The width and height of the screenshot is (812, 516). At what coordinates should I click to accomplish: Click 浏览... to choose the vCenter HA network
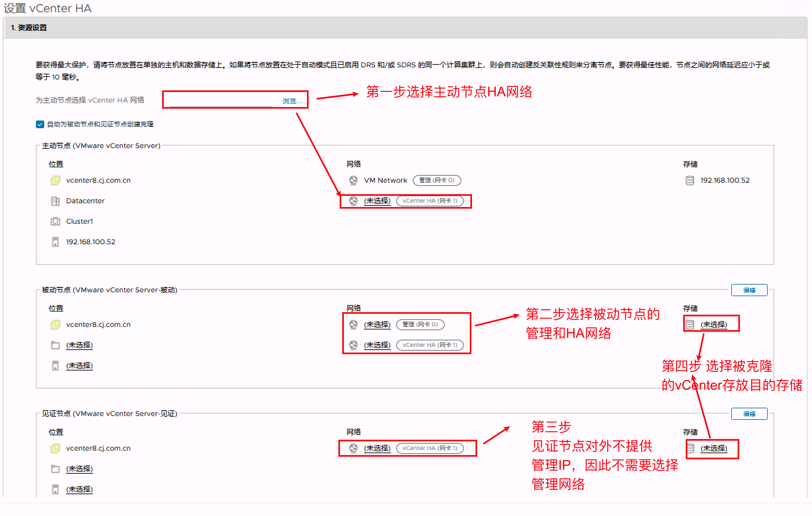(292, 101)
